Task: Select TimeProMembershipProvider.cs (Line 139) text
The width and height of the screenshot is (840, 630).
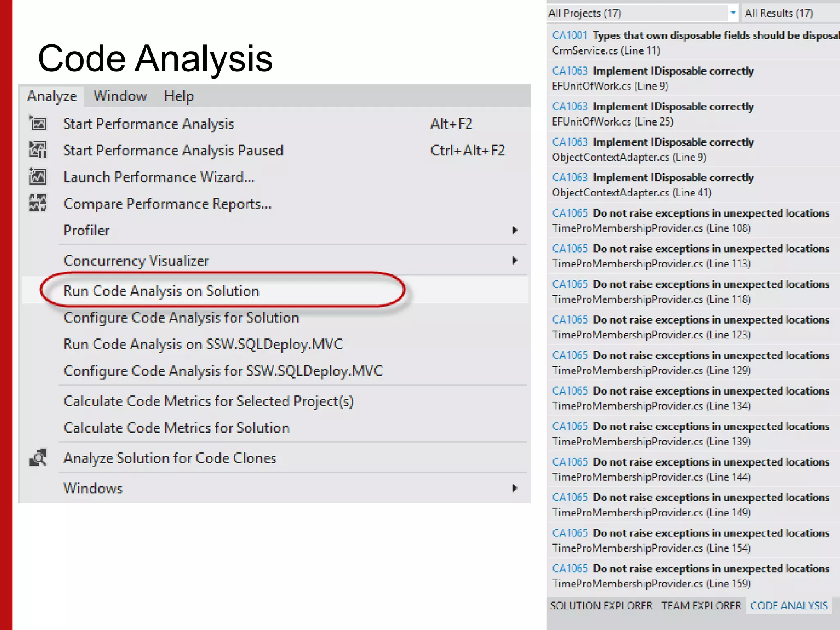Action: pyautogui.click(x=651, y=441)
